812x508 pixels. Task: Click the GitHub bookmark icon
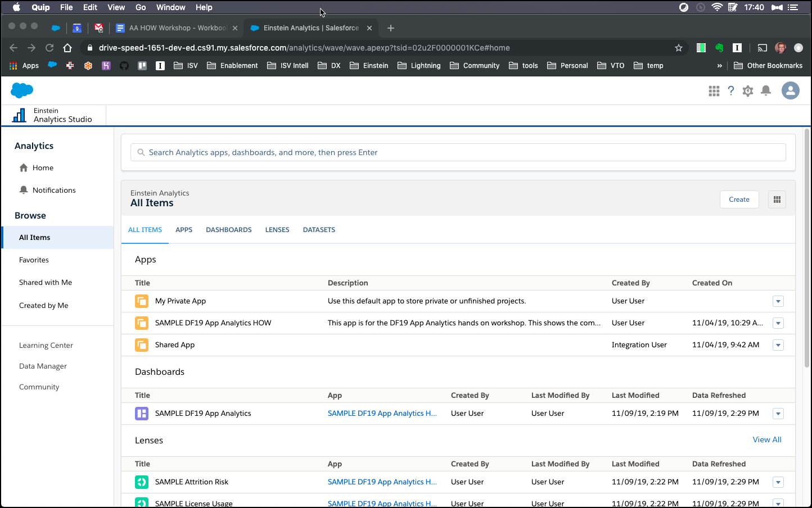(124, 66)
